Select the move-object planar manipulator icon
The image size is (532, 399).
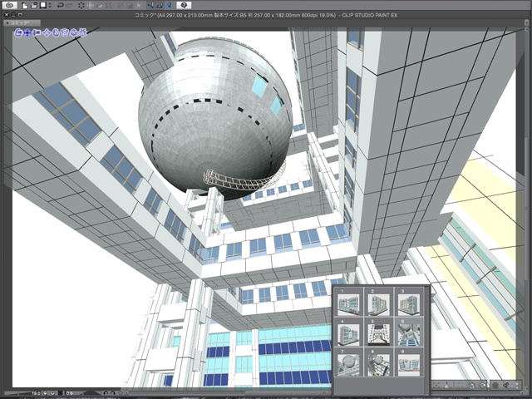(47, 32)
